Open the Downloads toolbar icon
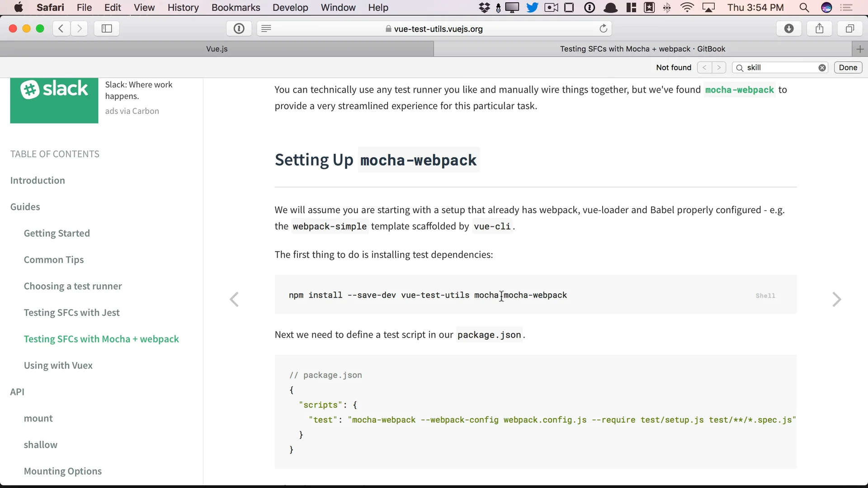The height and width of the screenshot is (488, 868). coord(789,28)
